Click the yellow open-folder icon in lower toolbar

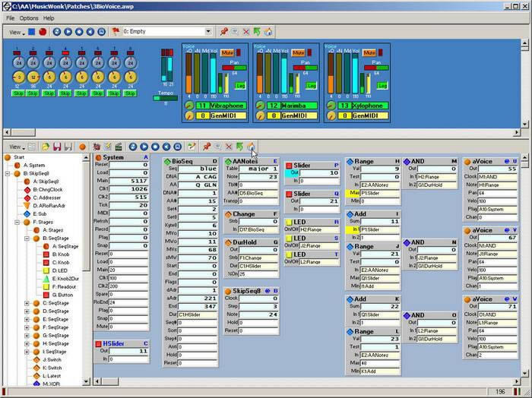[45, 147]
